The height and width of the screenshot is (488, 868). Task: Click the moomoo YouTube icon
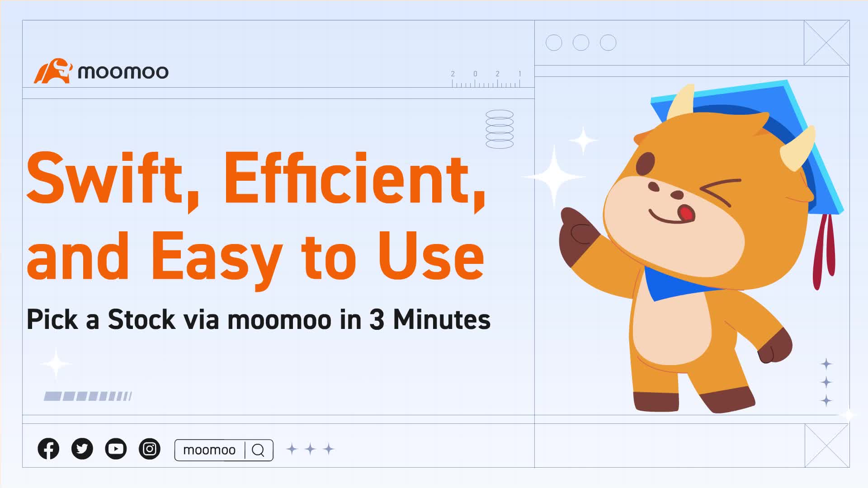(116, 449)
